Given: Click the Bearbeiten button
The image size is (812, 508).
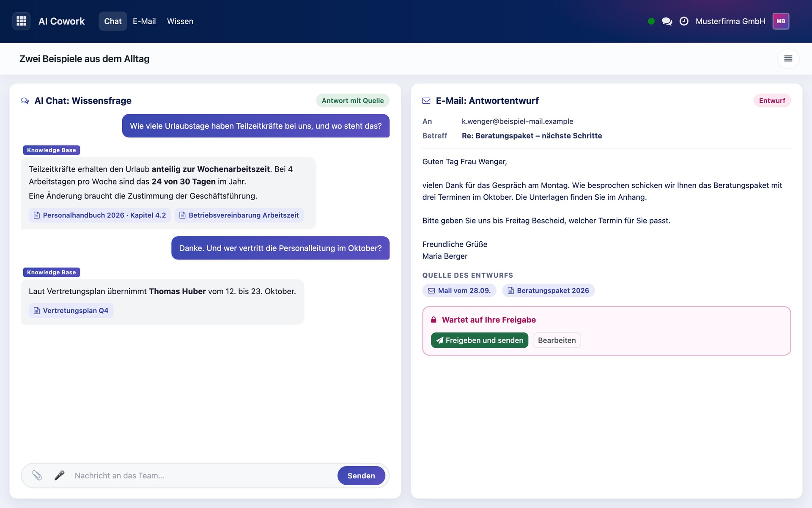Looking at the screenshot, I should [557, 340].
